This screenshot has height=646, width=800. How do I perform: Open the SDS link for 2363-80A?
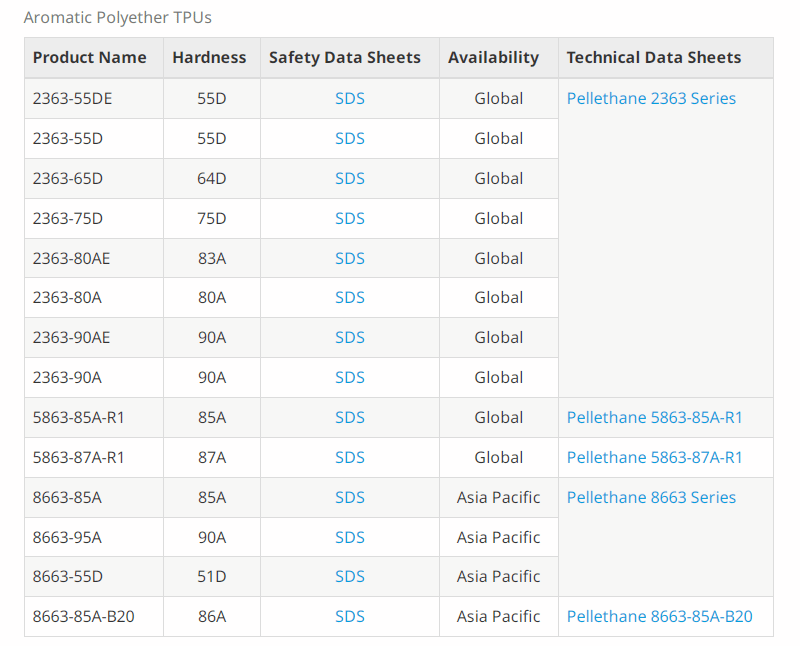pyautogui.click(x=349, y=297)
